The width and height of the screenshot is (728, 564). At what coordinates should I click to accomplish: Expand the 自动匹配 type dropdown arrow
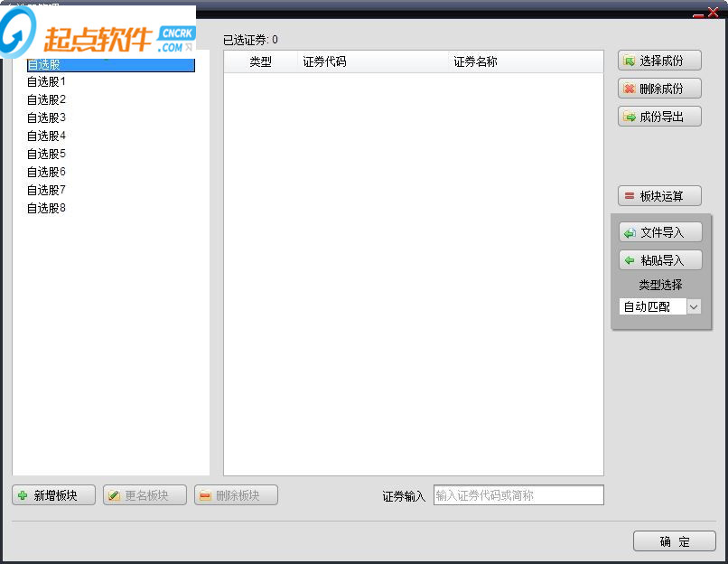point(694,306)
